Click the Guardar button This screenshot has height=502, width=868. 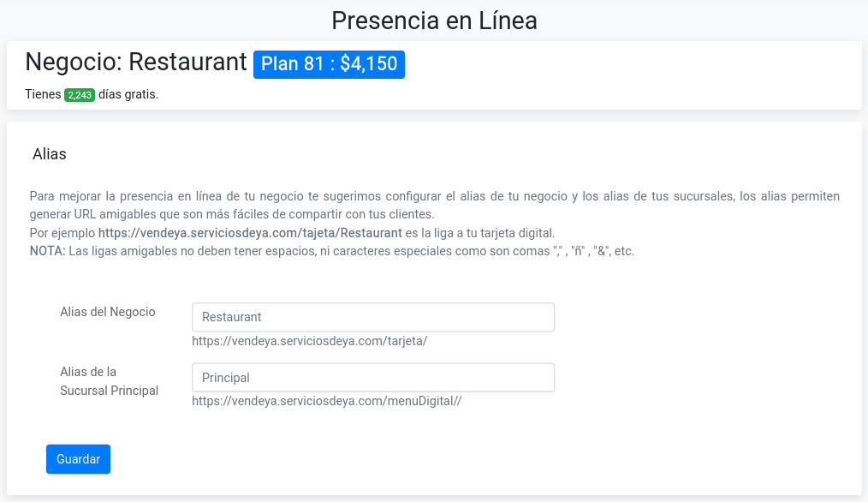click(x=78, y=459)
